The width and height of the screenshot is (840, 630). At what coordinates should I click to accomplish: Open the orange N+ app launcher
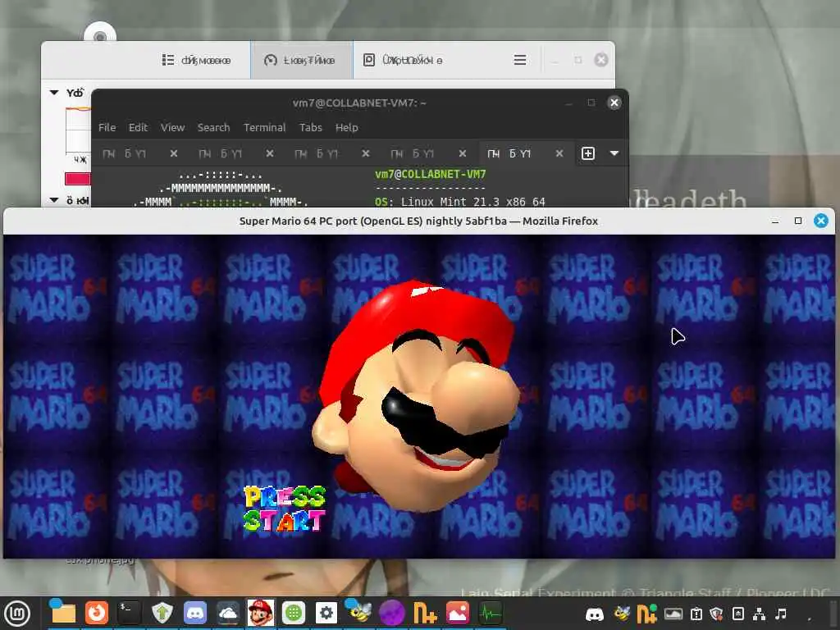(x=426, y=613)
